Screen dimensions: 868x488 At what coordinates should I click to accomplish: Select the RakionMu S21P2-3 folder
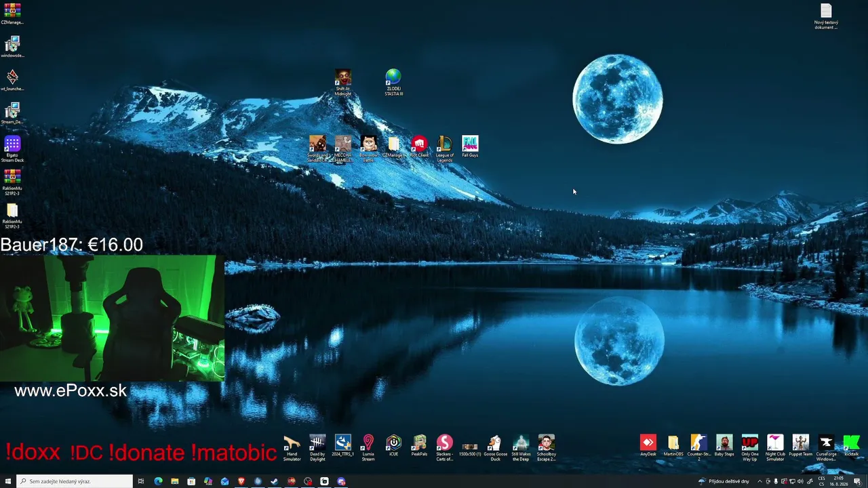coord(12,216)
